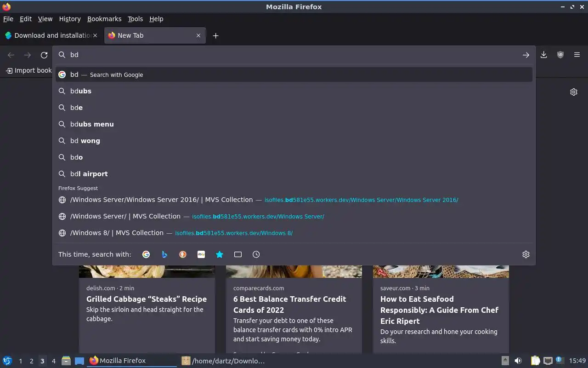The image size is (588, 368).
Task: Open /home/dartz/Downlo... taskbar window entry
Action: click(x=223, y=361)
